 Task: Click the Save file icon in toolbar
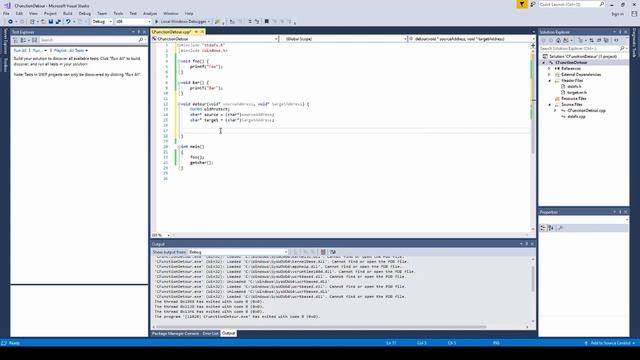tap(51, 21)
